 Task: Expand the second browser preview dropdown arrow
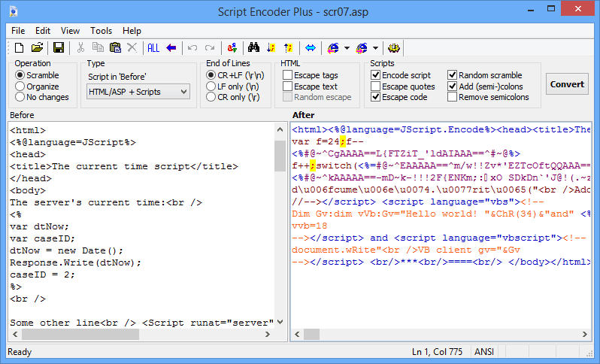[376, 48]
